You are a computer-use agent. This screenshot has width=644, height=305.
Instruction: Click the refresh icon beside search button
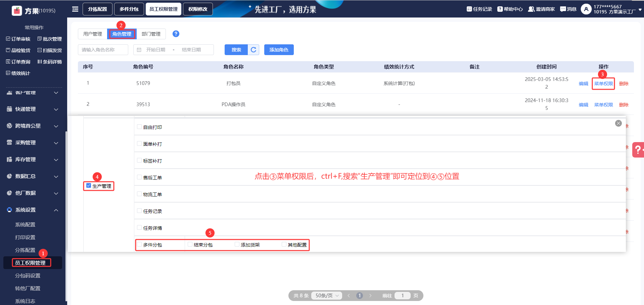254,50
